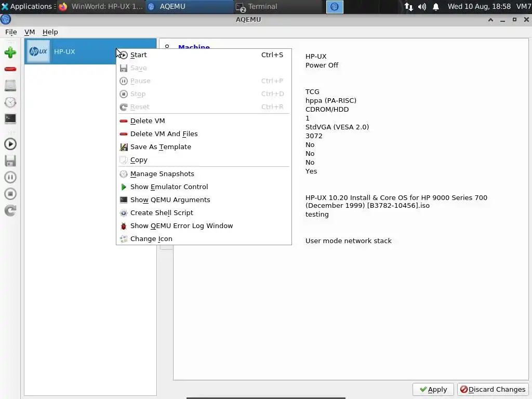This screenshot has height=399, width=532.
Task: Open the Applications menu in top panel
Action: coord(28,6)
